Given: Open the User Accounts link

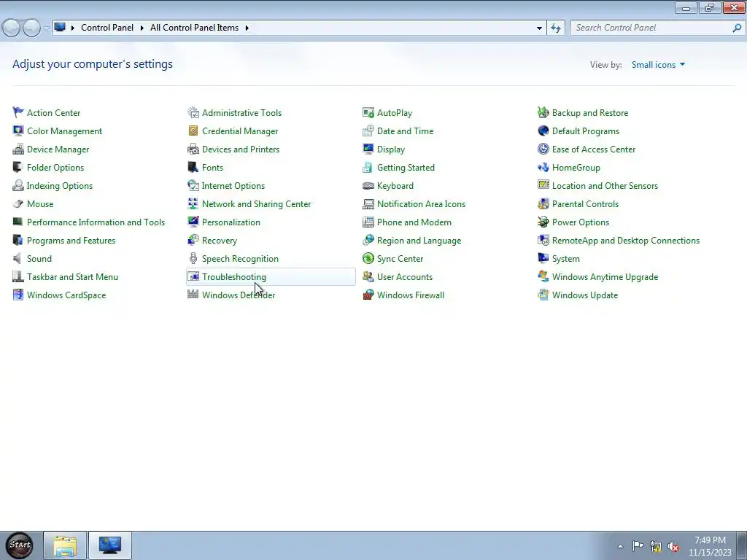Looking at the screenshot, I should [x=404, y=276].
